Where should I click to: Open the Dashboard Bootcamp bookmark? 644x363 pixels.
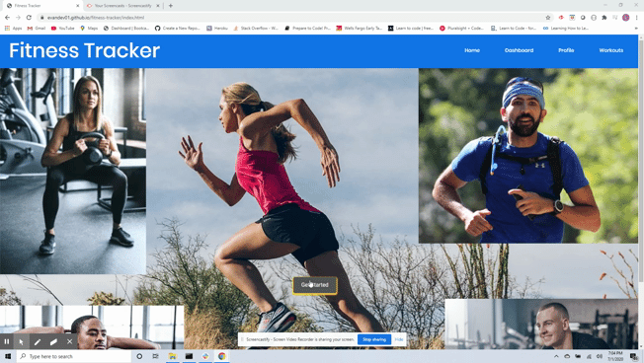pyautogui.click(x=126, y=29)
